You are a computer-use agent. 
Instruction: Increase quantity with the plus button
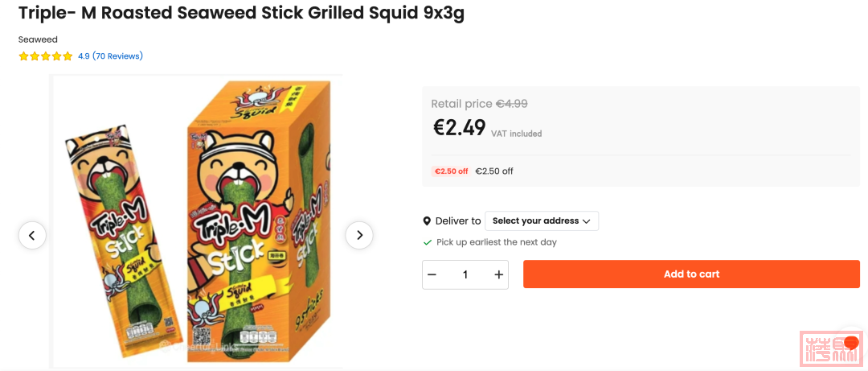pyautogui.click(x=498, y=275)
